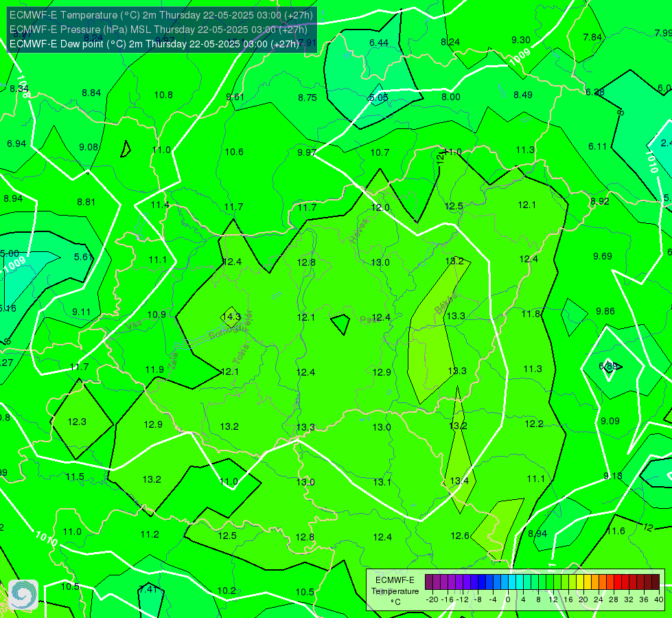This screenshot has width=672, height=618.
Task: Click the 8.84 temperature value
Action: (91, 93)
